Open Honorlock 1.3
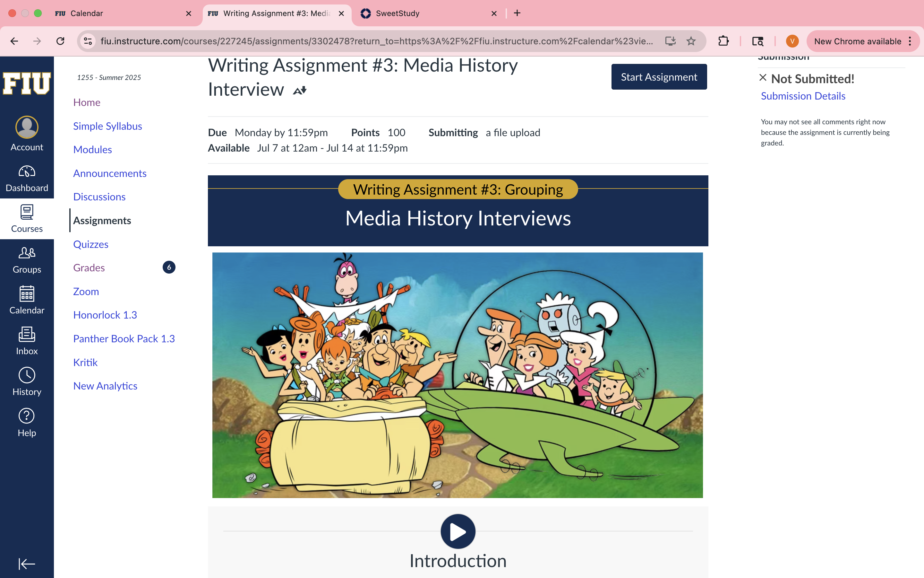The image size is (924, 578). pos(105,315)
